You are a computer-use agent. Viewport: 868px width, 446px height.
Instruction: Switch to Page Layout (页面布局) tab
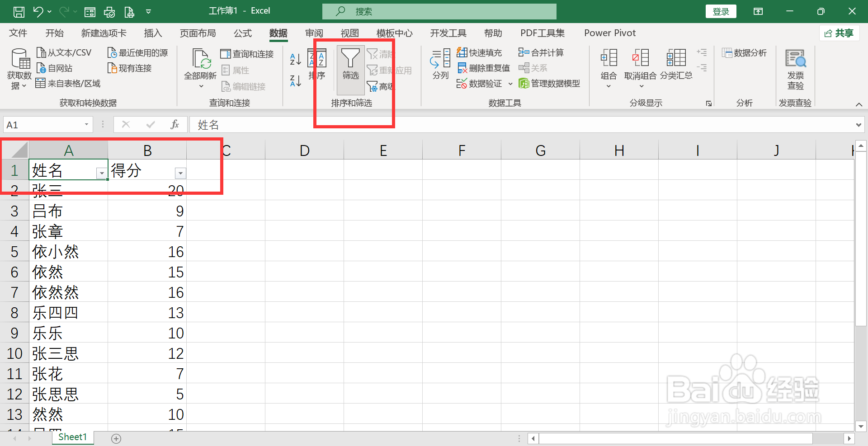[198, 33]
